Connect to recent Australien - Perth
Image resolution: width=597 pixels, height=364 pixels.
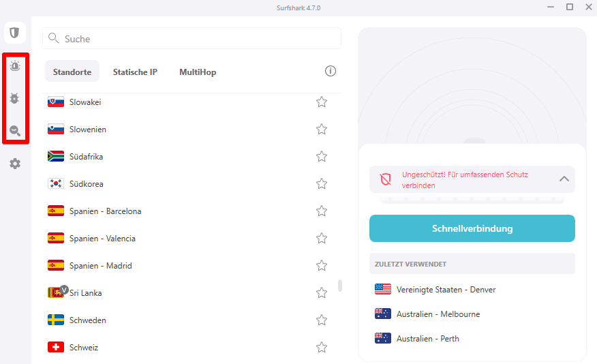(472, 339)
